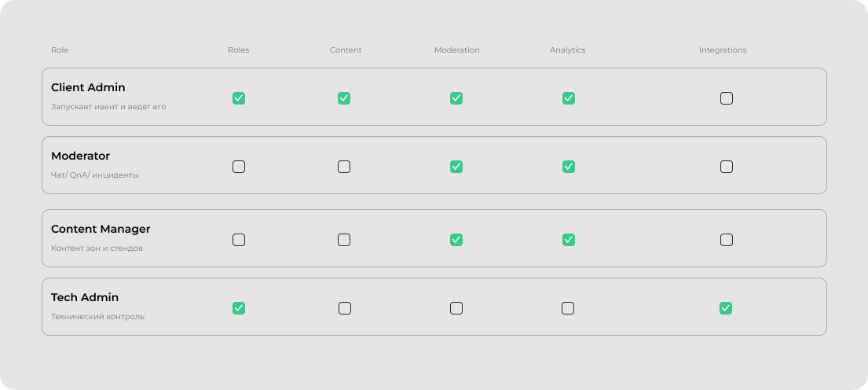Uncheck Roles permission for Client Admin
Viewport: 868px width, 390px height.
pos(239,98)
